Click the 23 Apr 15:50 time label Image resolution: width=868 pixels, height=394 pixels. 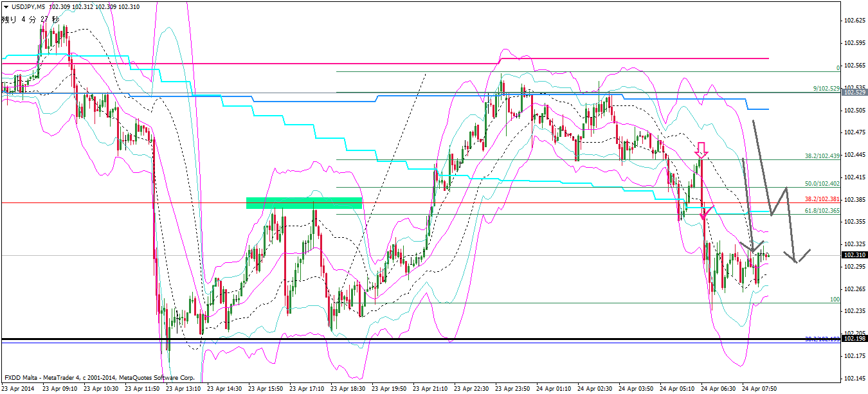coord(266,389)
